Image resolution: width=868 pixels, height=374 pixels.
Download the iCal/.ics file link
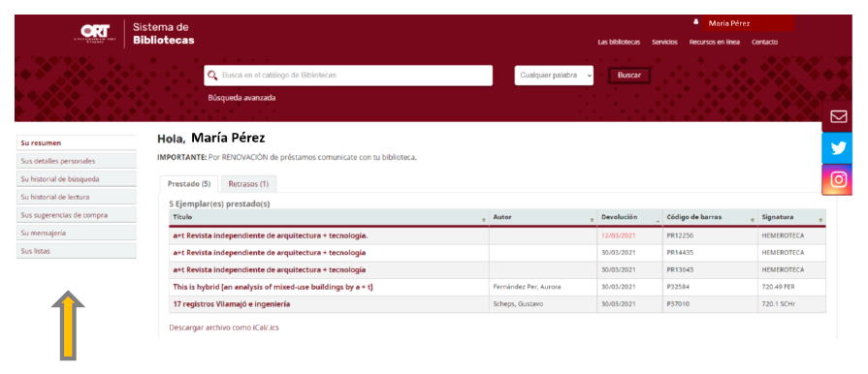(x=224, y=327)
